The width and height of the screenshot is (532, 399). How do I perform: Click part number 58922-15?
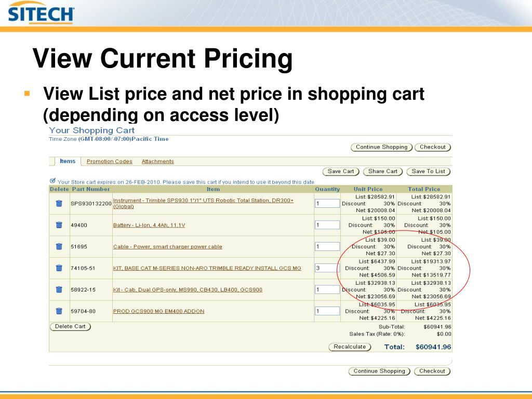pyautogui.click(x=83, y=290)
